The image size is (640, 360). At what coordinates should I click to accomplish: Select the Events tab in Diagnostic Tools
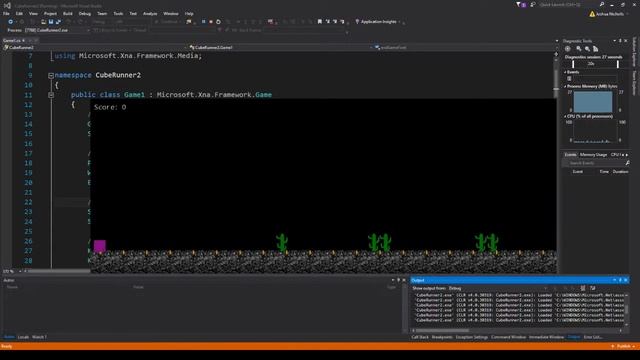click(570, 155)
